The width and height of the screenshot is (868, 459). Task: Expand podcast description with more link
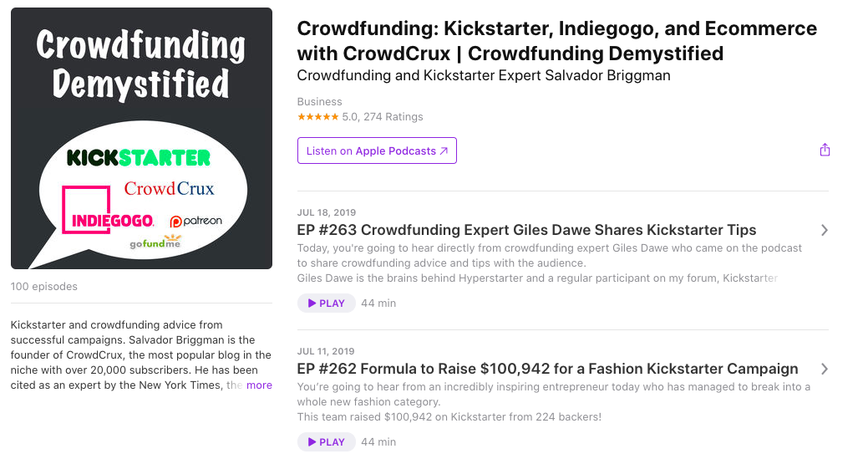[x=259, y=385]
